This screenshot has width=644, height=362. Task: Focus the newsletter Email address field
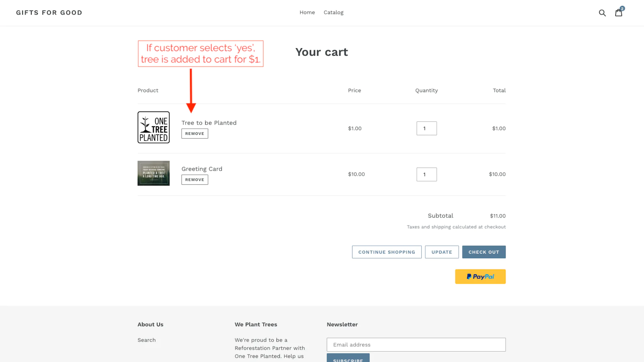pyautogui.click(x=416, y=345)
